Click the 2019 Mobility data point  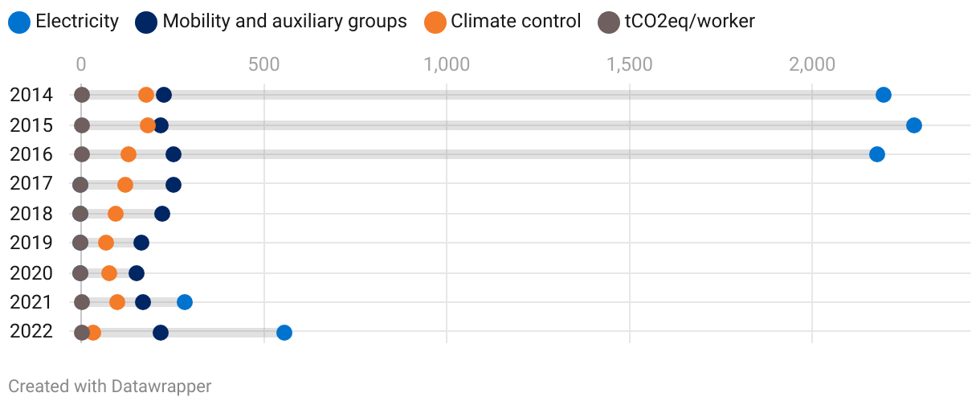pos(141,243)
